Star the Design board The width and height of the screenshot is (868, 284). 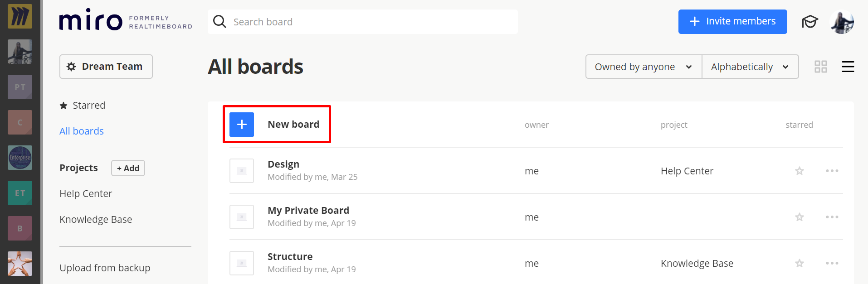799,171
